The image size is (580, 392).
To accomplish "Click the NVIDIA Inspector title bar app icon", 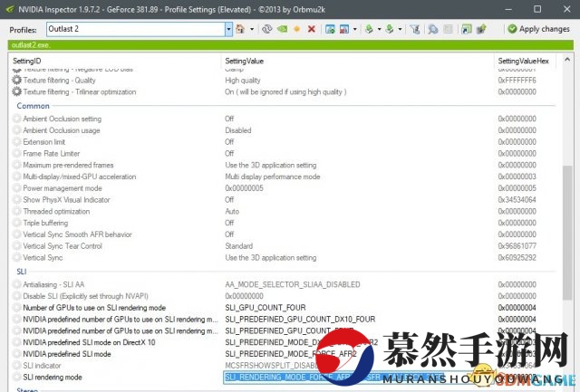I will pyautogui.click(x=10, y=9).
